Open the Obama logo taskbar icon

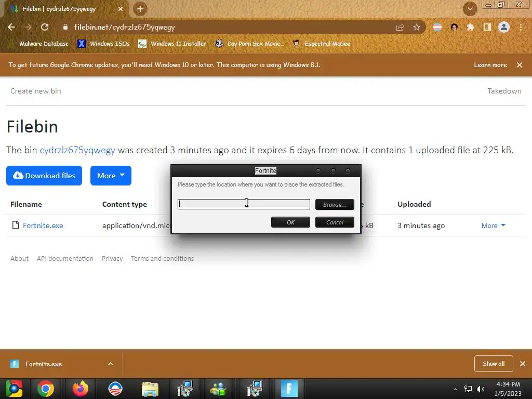pos(115,389)
